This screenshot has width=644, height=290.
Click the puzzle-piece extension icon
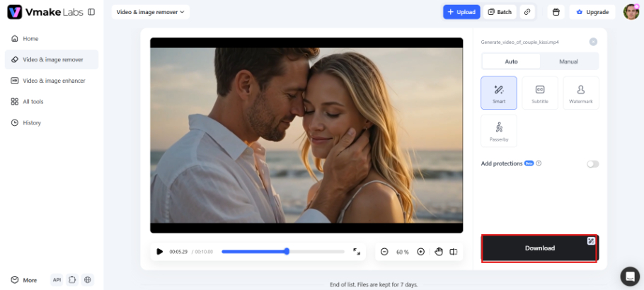(72, 280)
